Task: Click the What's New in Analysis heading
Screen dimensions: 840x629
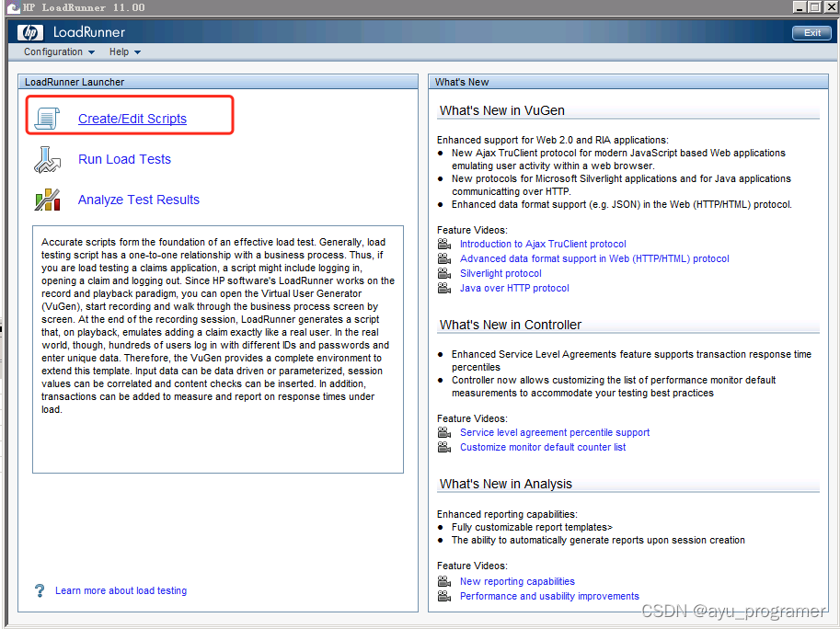Action: [506, 484]
